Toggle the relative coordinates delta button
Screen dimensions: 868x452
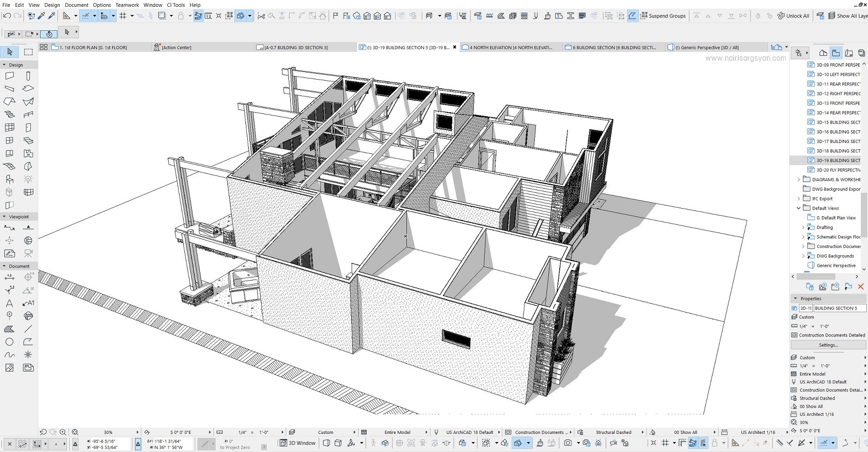pos(138,444)
